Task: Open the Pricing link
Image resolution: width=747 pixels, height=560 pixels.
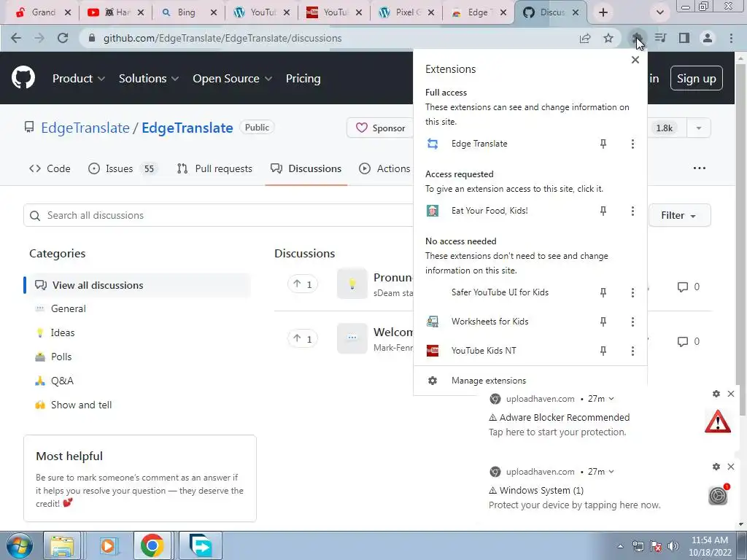Action: coord(303,79)
